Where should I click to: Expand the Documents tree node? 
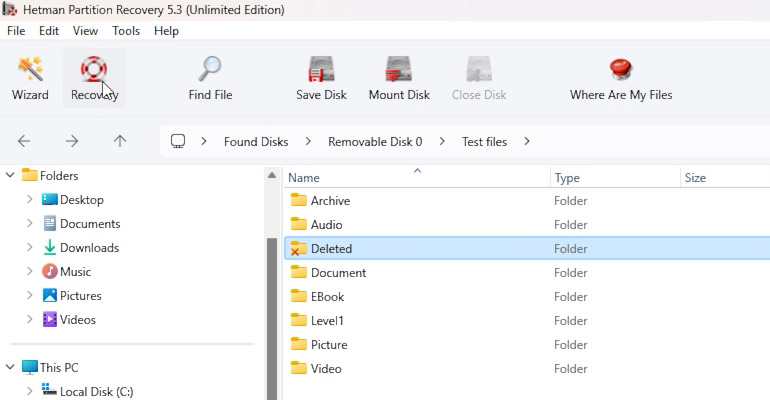pos(29,223)
